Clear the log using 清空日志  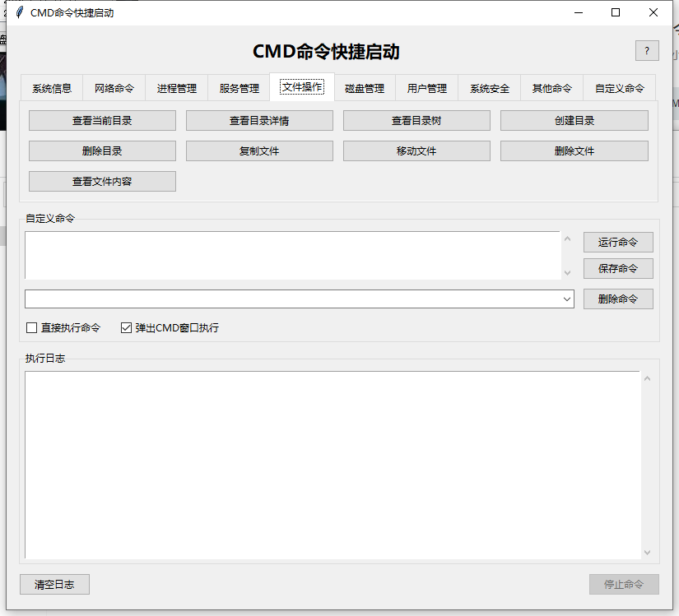pyautogui.click(x=54, y=584)
